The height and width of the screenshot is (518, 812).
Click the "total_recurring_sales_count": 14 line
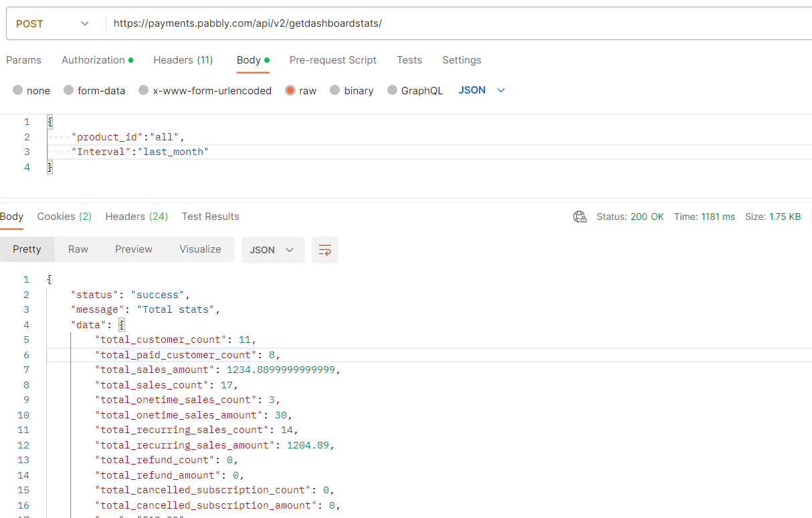pos(197,430)
